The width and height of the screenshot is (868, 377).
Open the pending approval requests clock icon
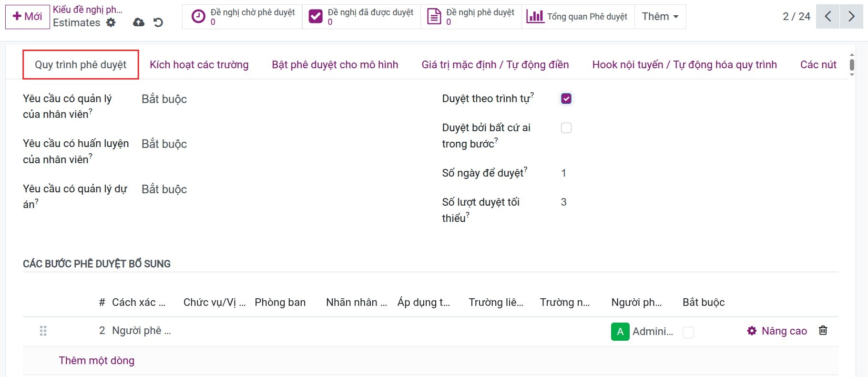click(198, 17)
